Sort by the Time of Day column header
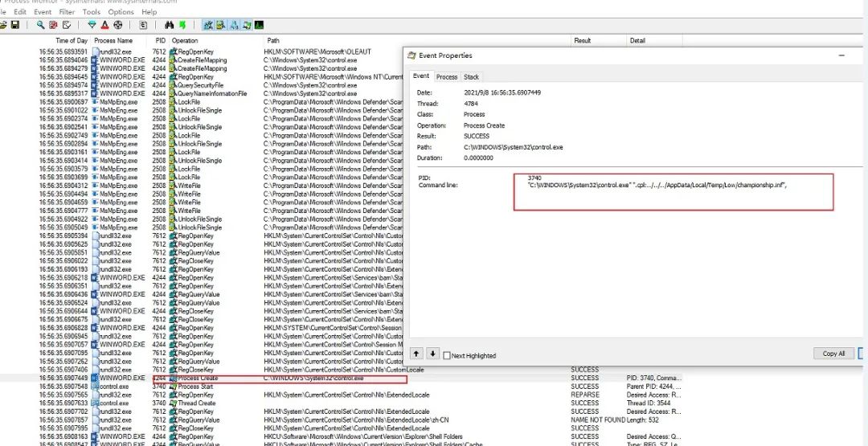The height and width of the screenshot is (446, 868). [72, 40]
